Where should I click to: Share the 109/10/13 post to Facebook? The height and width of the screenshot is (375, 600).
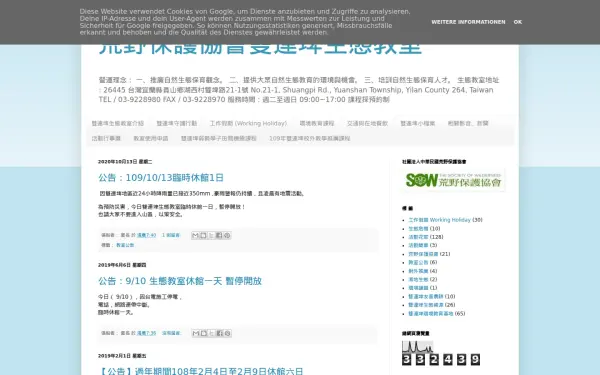click(219, 235)
